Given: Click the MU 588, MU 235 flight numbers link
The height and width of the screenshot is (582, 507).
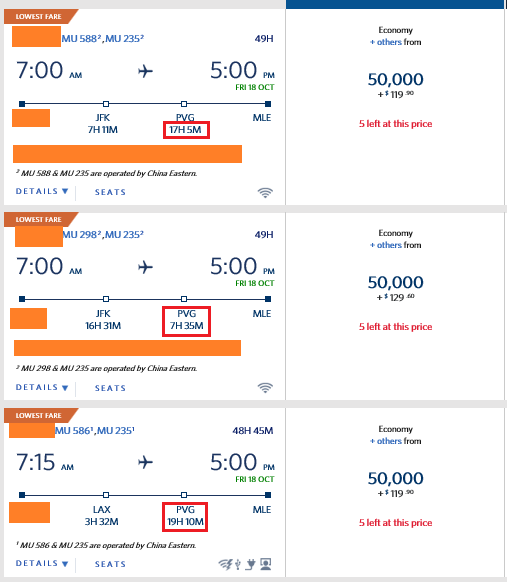Looking at the screenshot, I should coord(103,39).
